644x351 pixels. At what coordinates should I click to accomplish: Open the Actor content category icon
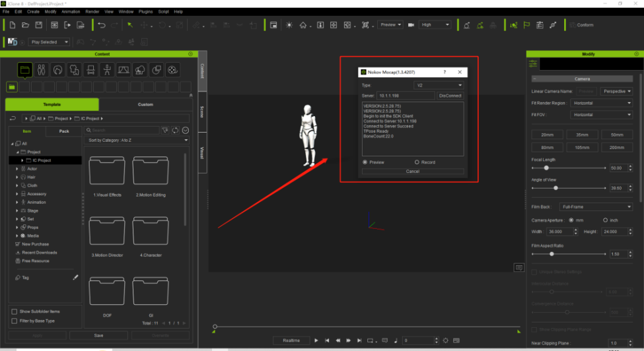point(41,70)
